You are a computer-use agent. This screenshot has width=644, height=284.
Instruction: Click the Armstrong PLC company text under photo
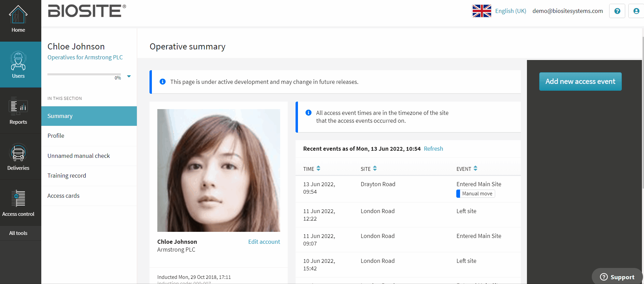(x=176, y=250)
